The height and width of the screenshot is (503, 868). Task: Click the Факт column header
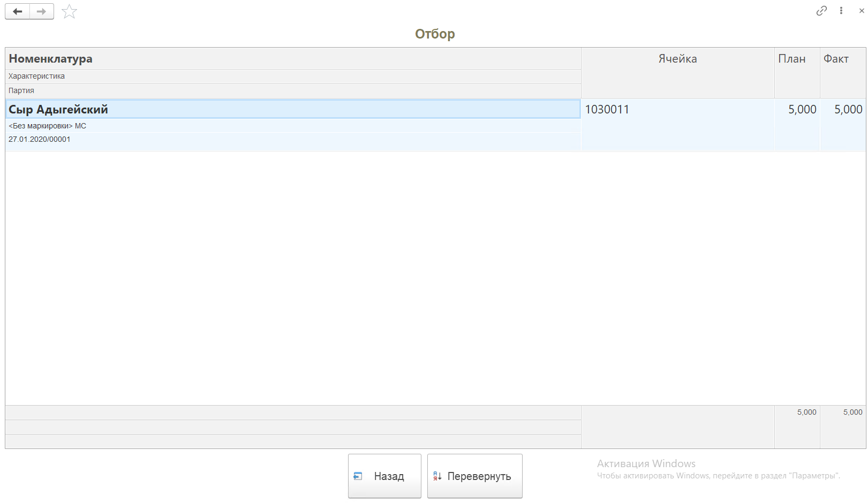(x=836, y=59)
